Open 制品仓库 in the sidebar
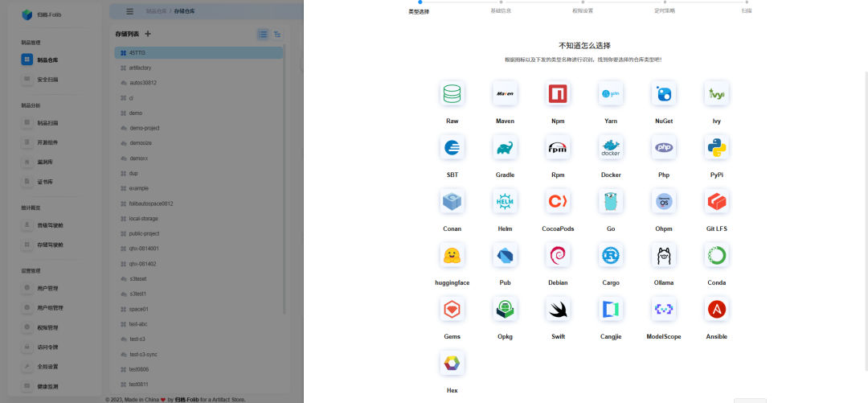Image resolution: width=868 pixels, height=403 pixels. click(47, 60)
